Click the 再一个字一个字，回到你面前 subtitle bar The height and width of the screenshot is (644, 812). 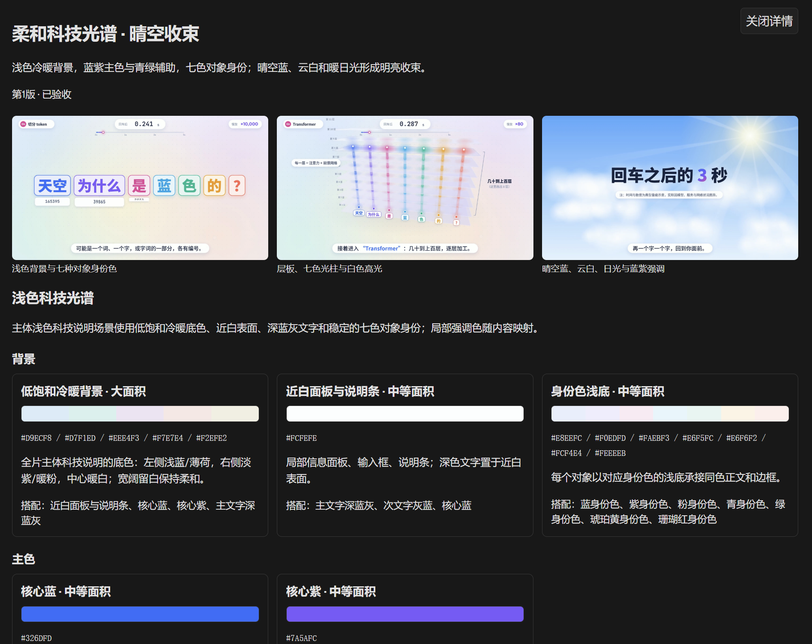(669, 248)
